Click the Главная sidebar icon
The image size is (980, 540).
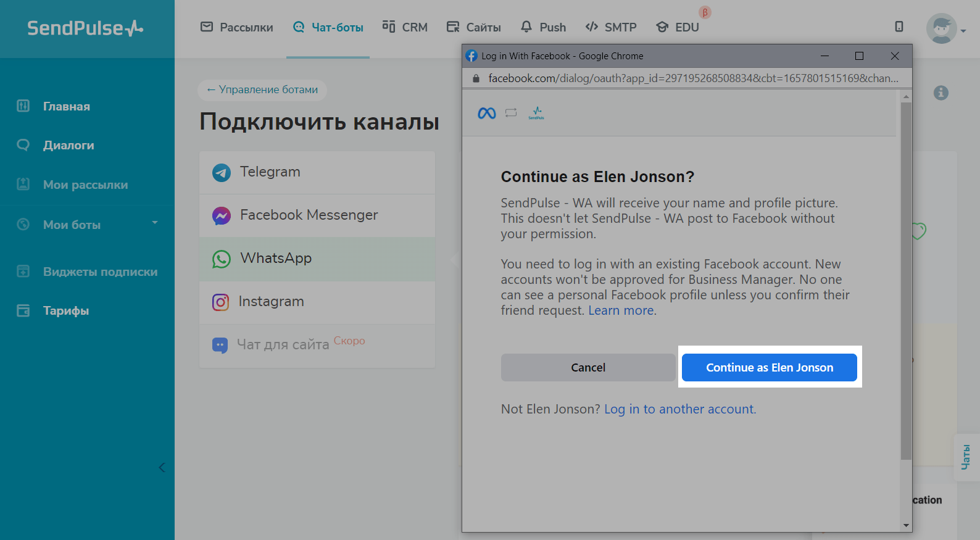[x=23, y=106]
